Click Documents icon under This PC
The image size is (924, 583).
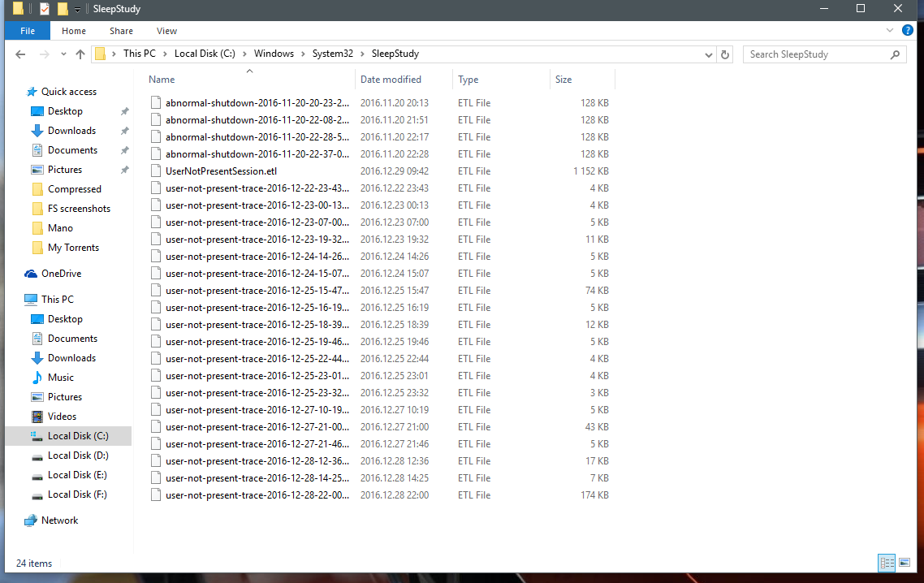pyautogui.click(x=37, y=339)
